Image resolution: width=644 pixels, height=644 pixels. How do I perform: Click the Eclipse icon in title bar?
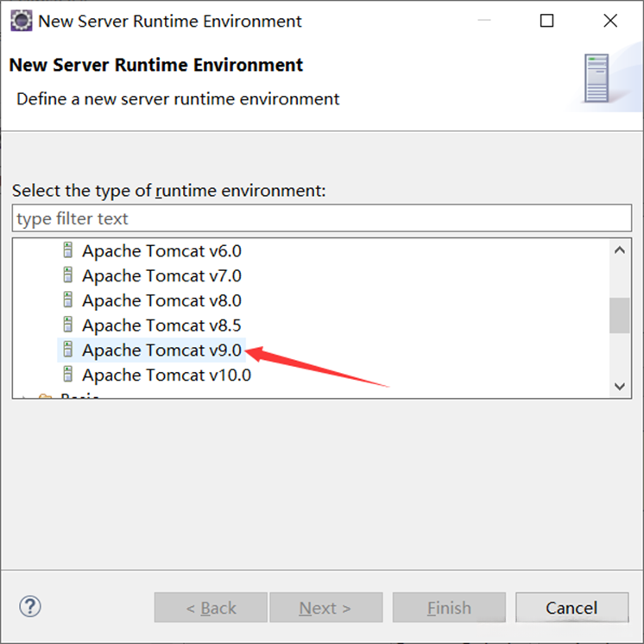click(x=21, y=21)
